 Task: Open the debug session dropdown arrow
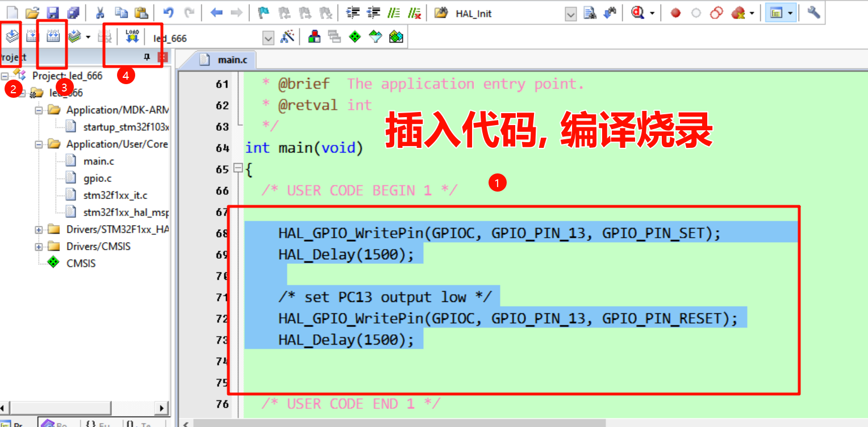(x=652, y=13)
